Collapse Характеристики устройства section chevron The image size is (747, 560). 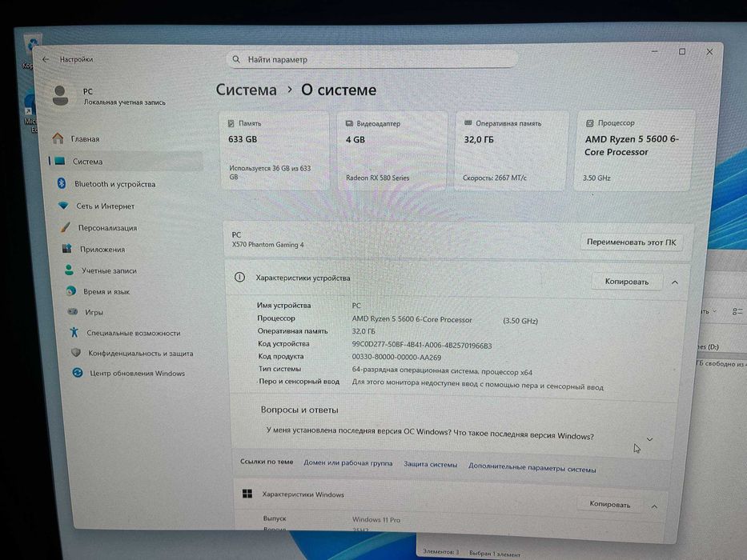pyautogui.click(x=675, y=282)
